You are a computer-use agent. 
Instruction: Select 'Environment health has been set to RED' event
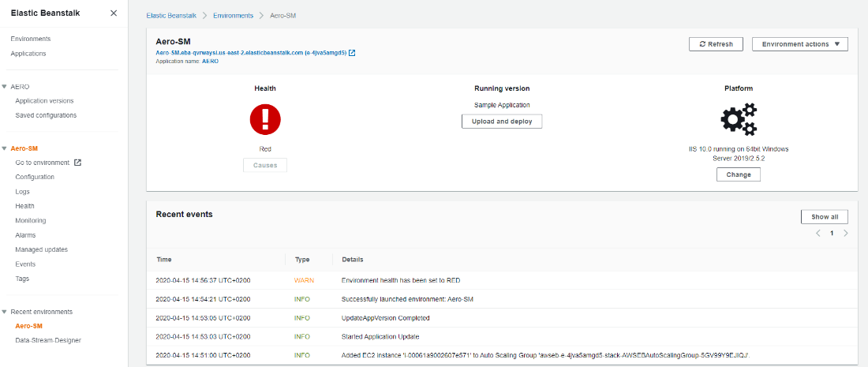click(401, 281)
